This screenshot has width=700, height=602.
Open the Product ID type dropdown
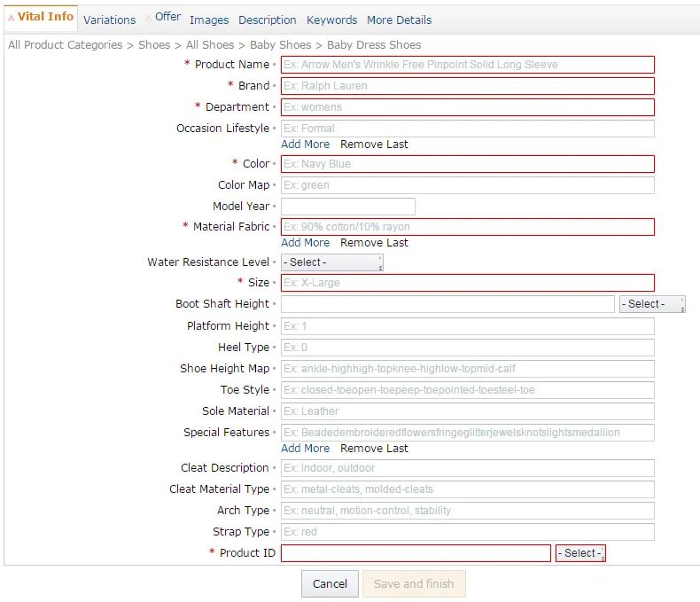580,553
